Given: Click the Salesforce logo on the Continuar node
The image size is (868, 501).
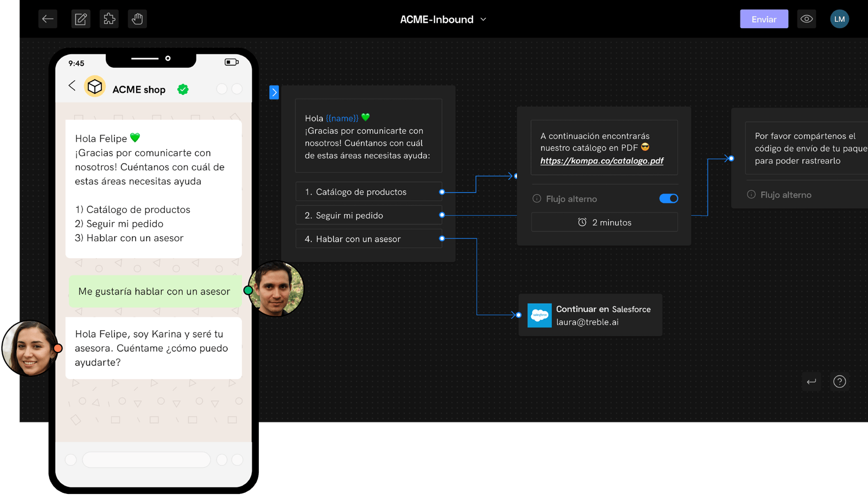Looking at the screenshot, I should pos(539,315).
